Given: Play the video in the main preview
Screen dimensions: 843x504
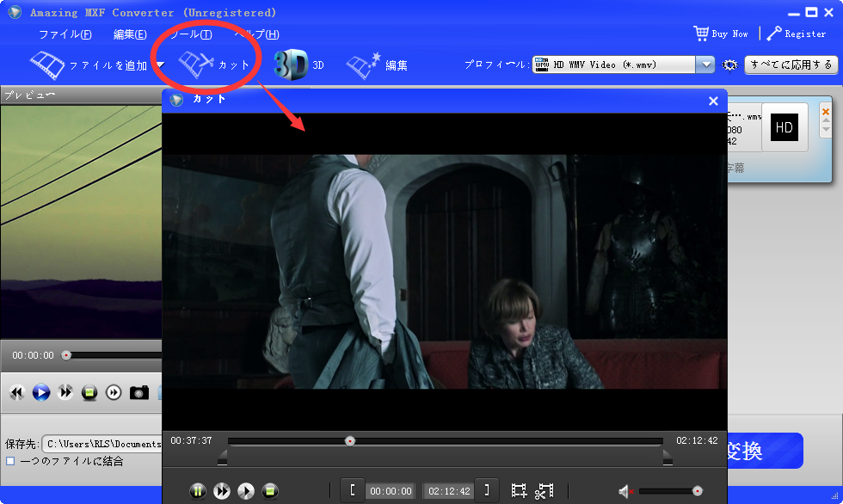Looking at the screenshot, I should coord(41,393).
